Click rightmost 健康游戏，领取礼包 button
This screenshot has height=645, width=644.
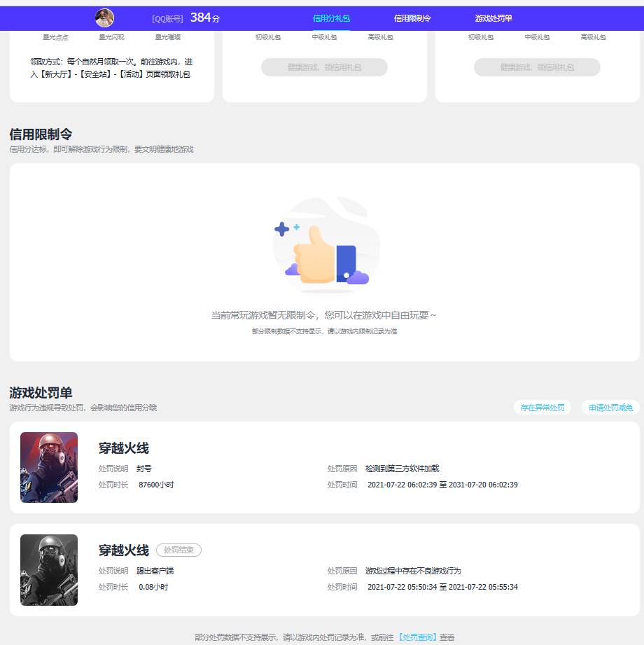[537, 67]
